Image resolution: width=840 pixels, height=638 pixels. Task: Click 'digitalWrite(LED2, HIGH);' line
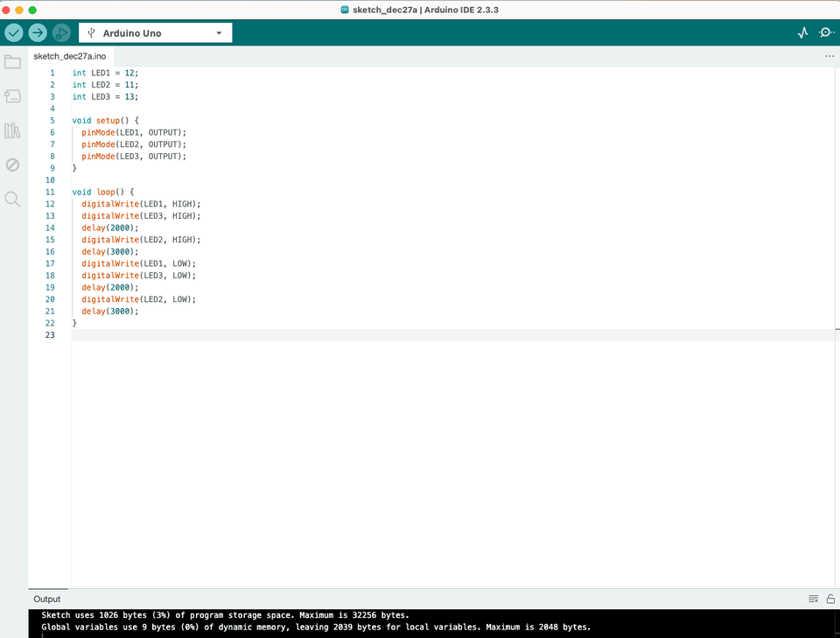click(x=141, y=240)
